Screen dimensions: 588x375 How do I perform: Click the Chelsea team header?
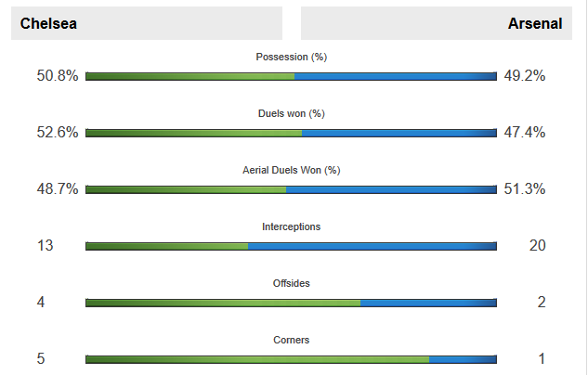147,23
